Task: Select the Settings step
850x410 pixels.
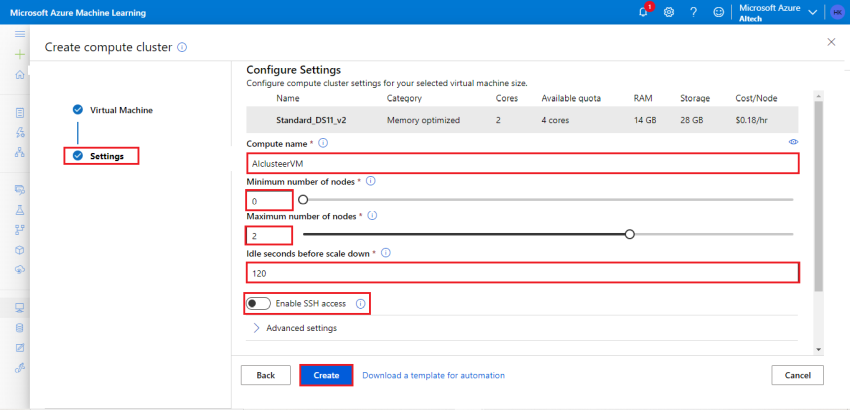Action: (101, 156)
